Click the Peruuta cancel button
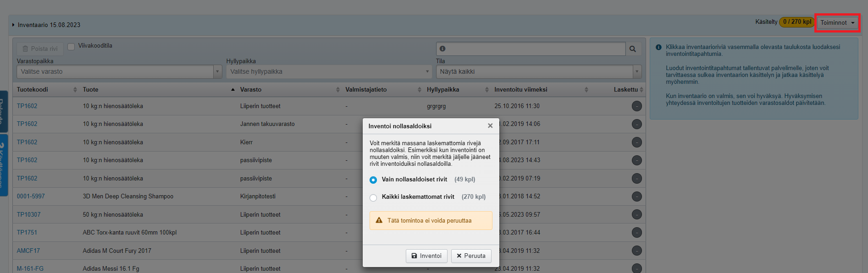Image resolution: width=868 pixels, height=273 pixels. click(471, 256)
